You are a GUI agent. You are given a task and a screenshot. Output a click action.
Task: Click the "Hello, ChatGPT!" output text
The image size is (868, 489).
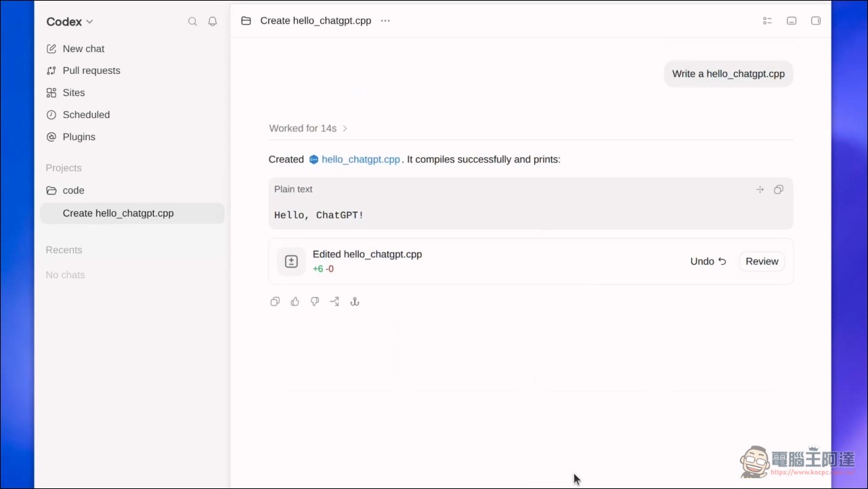tap(319, 215)
